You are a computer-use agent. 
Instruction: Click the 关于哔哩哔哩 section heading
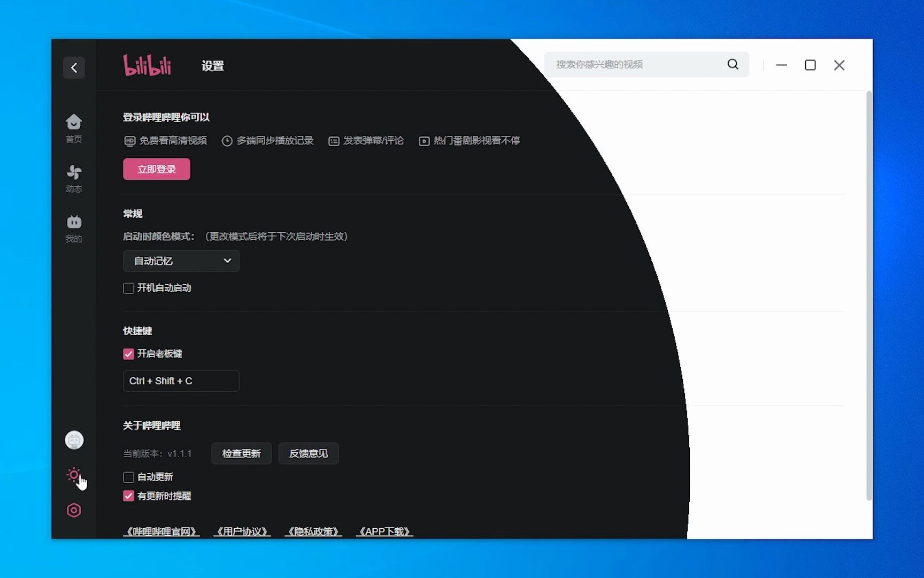tap(152, 425)
